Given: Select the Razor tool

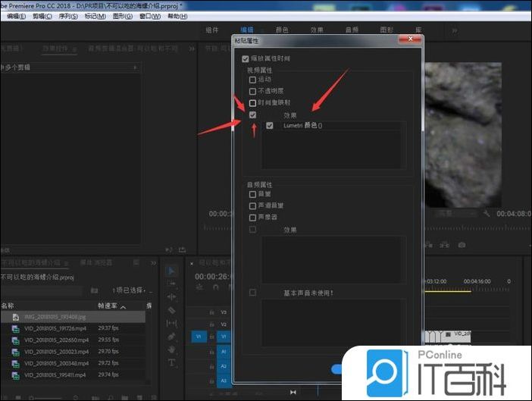Looking at the screenshot, I should pyautogui.click(x=171, y=310).
